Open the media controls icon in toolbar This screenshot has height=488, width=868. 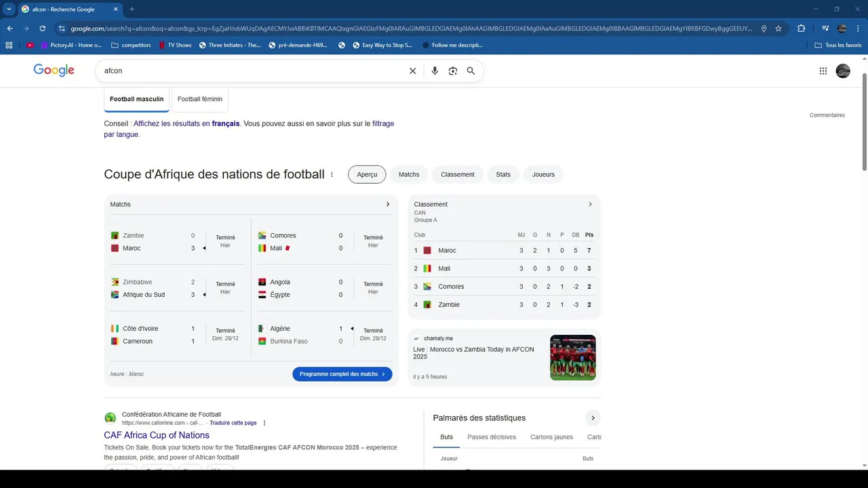(x=825, y=28)
